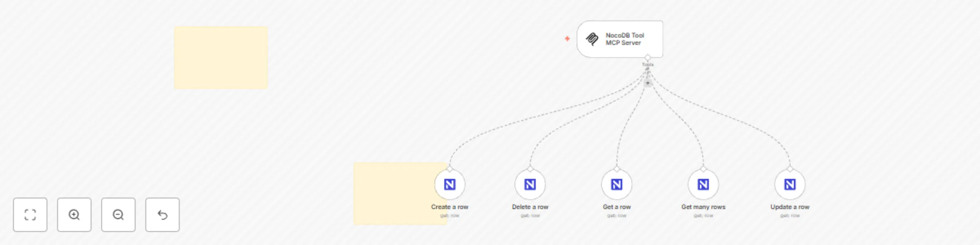Click the 'Get a row' label

click(x=617, y=207)
